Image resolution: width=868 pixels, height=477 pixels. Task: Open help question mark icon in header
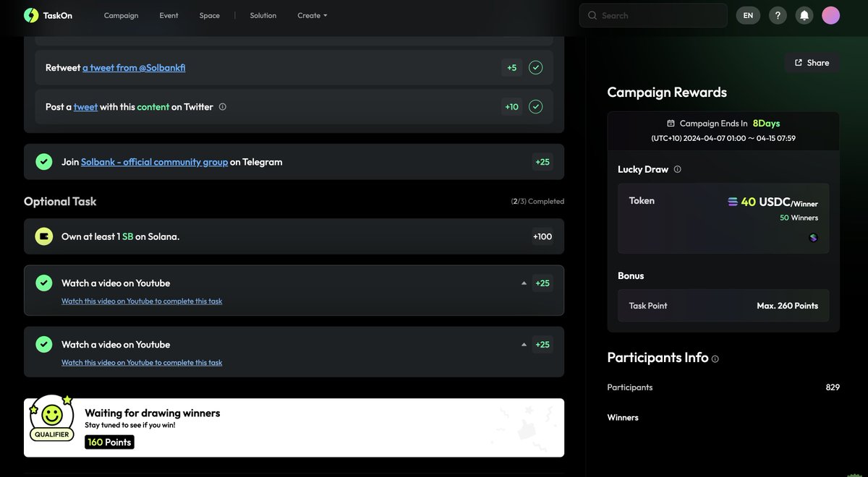pyautogui.click(x=778, y=15)
